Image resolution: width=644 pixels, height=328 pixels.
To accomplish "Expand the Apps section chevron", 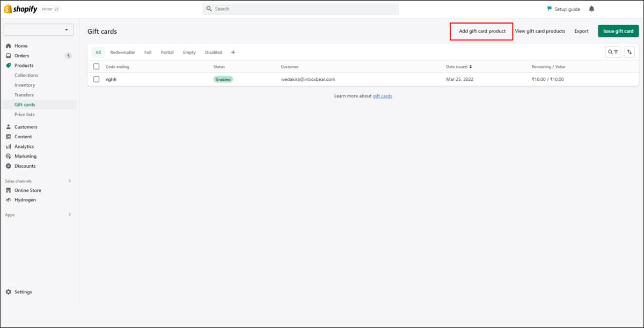I will (x=70, y=214).
